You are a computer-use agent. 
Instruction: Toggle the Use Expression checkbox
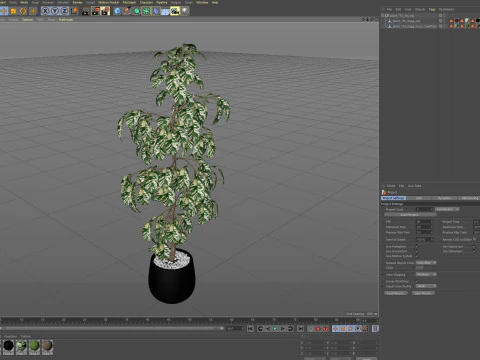pos(474,246)
